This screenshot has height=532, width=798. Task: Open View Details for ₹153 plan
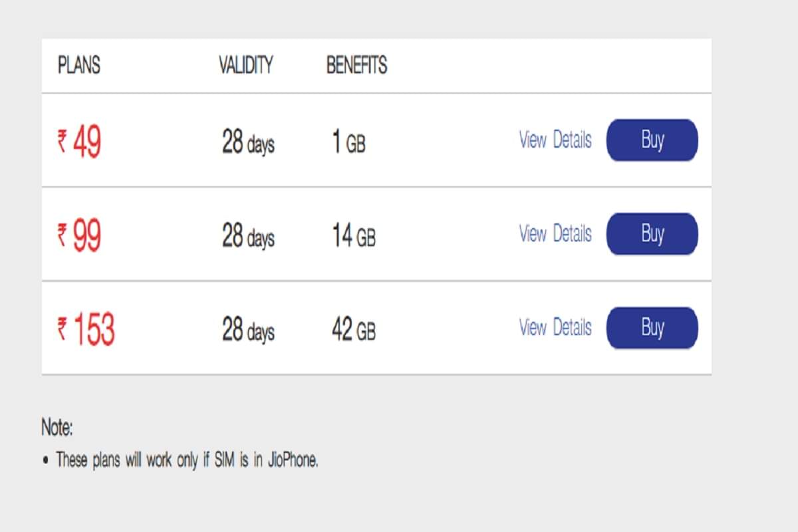coord(555,328)
